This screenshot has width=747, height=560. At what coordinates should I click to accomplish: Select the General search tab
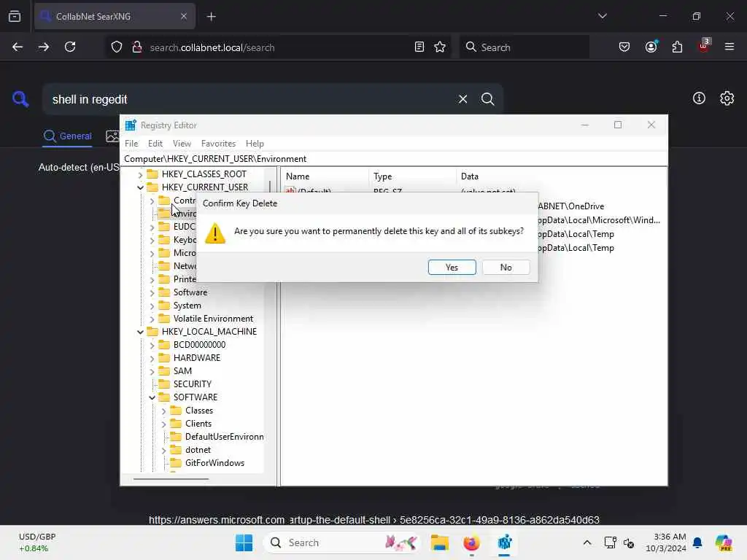pos(68,136)
